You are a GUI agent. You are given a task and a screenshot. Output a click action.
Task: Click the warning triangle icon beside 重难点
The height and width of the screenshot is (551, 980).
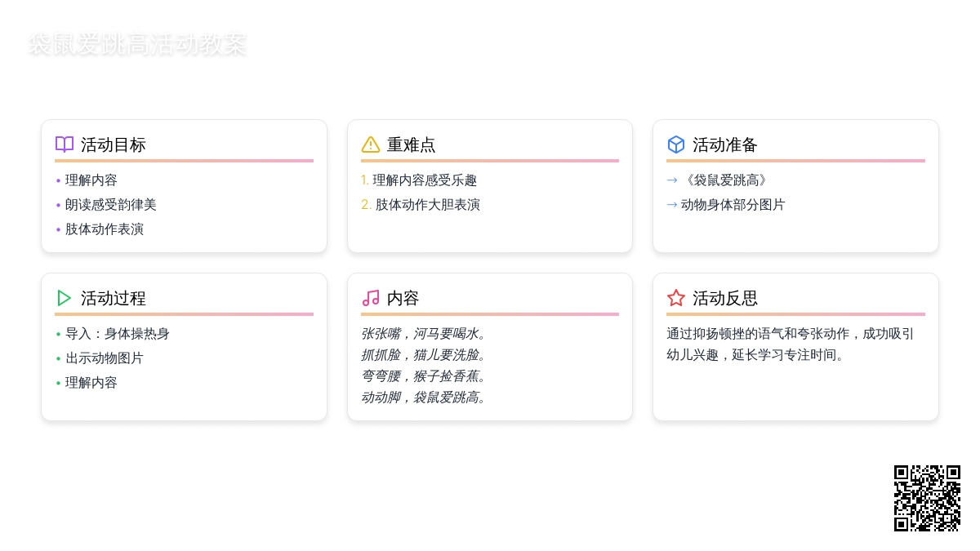tap(371, 144)
